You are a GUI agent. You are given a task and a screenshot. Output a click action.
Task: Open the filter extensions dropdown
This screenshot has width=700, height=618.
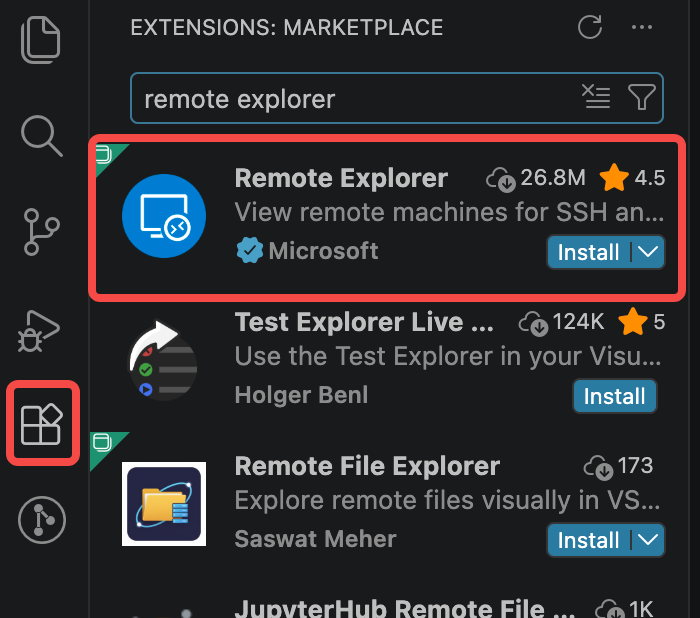(642, 96)
